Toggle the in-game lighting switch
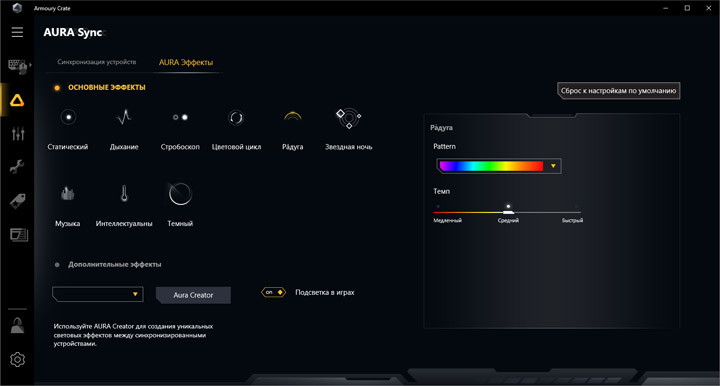The width and height of the screenshot is (720, 386). click(273, 292)
